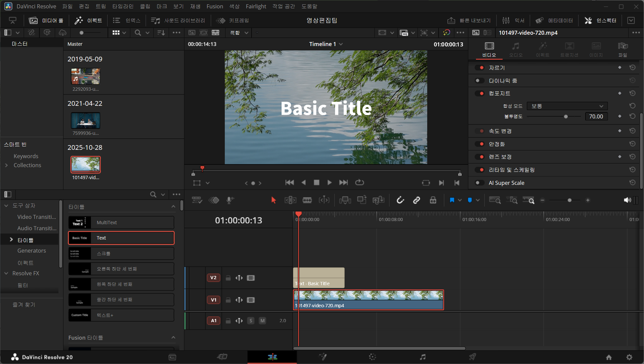Click the blue flag marker icon
Viewport: 644px width, 364px height.
click(452, 200)
